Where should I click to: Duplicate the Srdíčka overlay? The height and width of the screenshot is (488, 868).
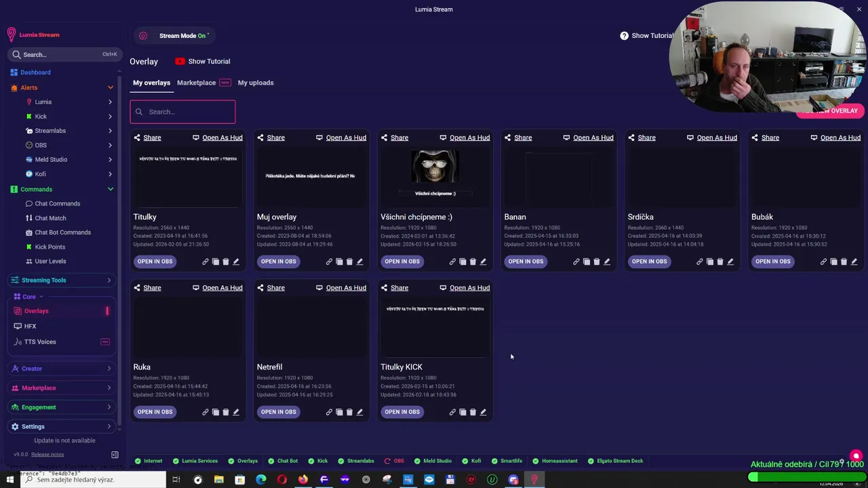tap(710, 262)
